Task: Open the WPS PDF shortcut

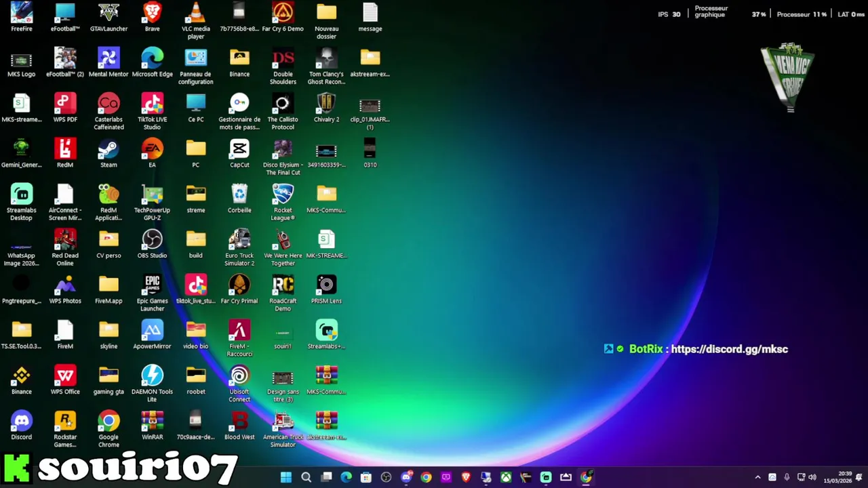Action: pos(65,108)
